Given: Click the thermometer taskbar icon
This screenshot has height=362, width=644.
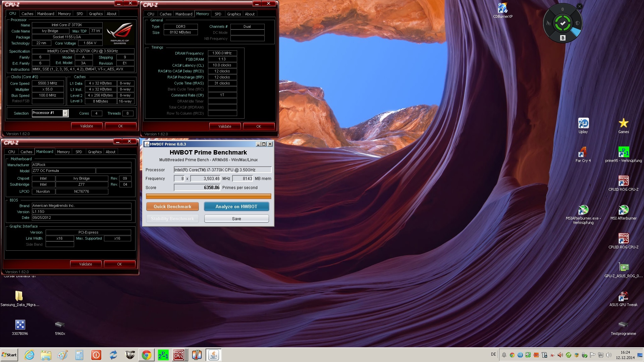Looking at the screenshot, I should (x=197, y=355).
